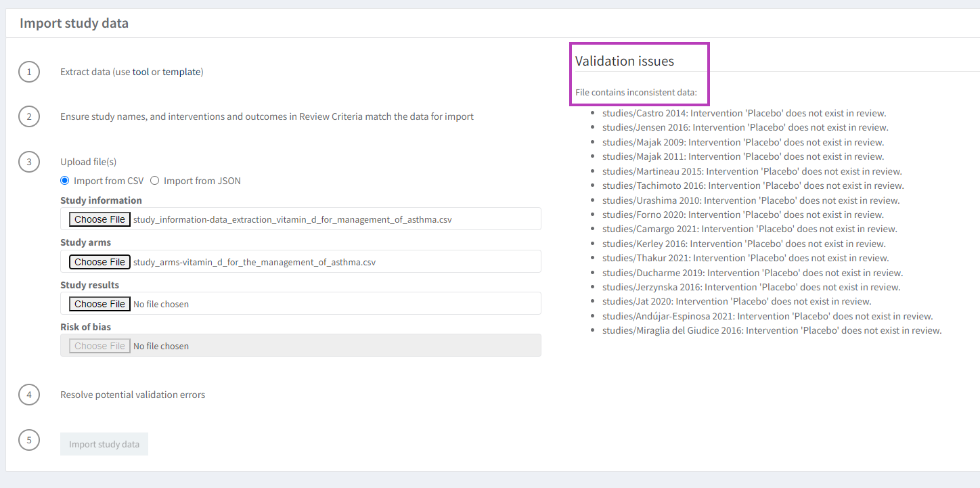Click the step 1 circle icon

tap(29, 72)
